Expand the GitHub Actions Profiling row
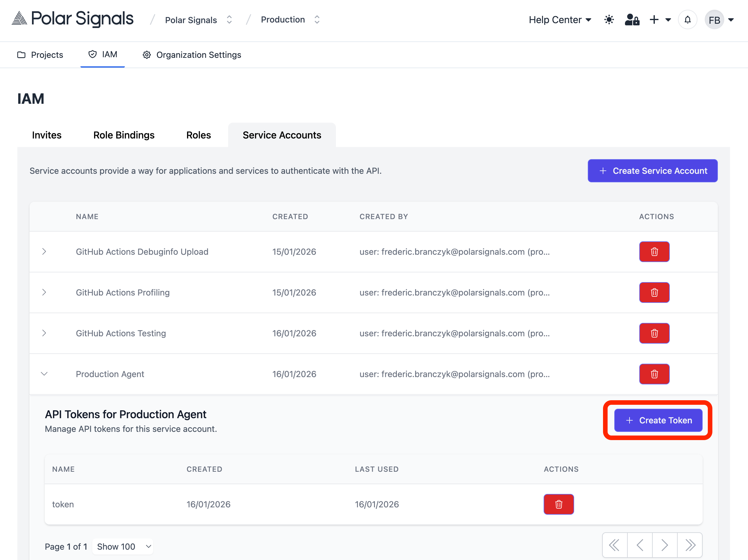This screenshot has height=560, width=748. [44, 292]
